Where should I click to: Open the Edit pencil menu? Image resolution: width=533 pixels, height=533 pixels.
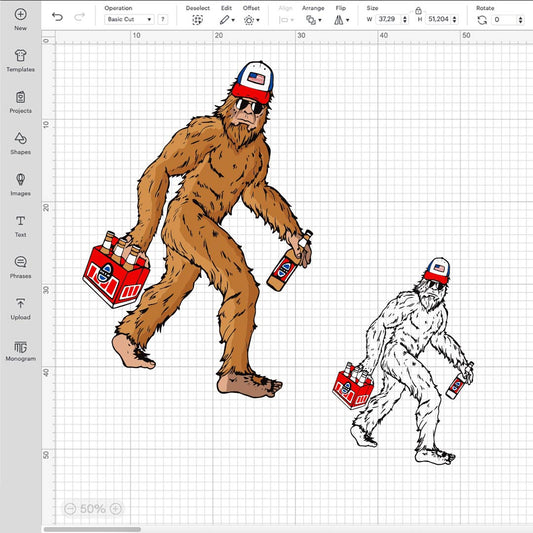(227, 20)
